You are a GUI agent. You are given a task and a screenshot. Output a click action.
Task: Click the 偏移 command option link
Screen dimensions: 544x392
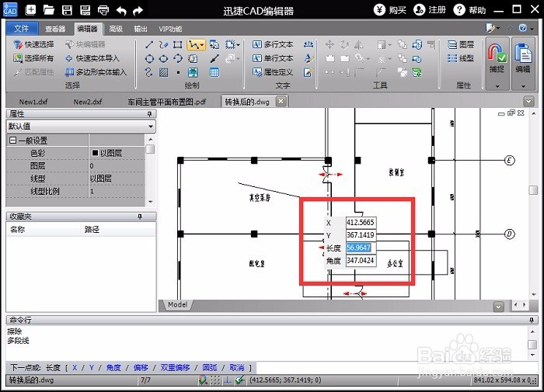141,367
